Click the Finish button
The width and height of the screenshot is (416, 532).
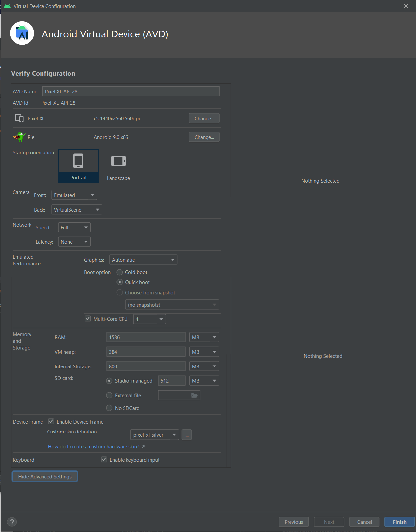coord(399,522)
